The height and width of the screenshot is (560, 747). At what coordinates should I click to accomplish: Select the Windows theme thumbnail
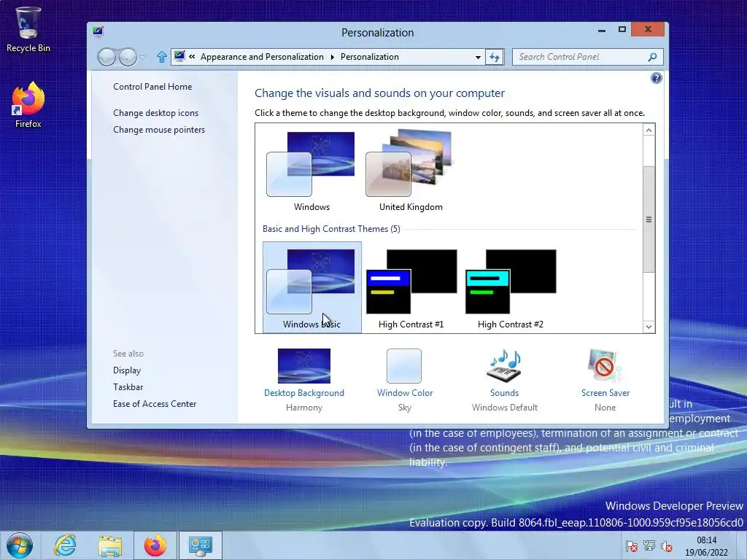pyautogui.click(x=311, y=171)
